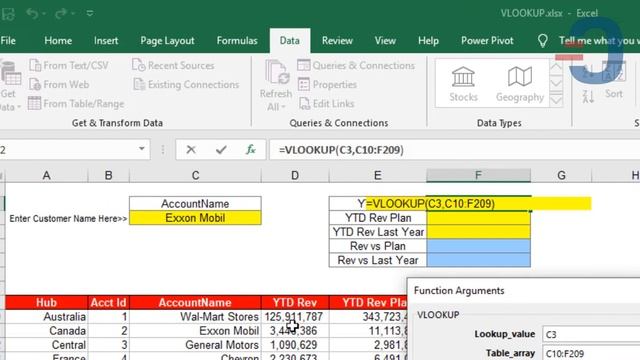This screenshot has height=360, width=640.
Task: Select column B header
Action: pyautogui.click(x=108, y=176)
